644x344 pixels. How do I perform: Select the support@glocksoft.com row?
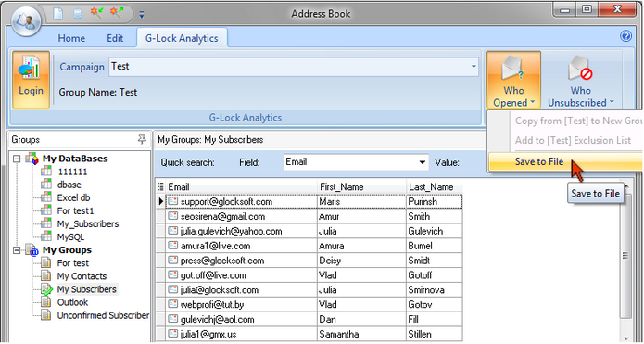(x=309, y=202)
